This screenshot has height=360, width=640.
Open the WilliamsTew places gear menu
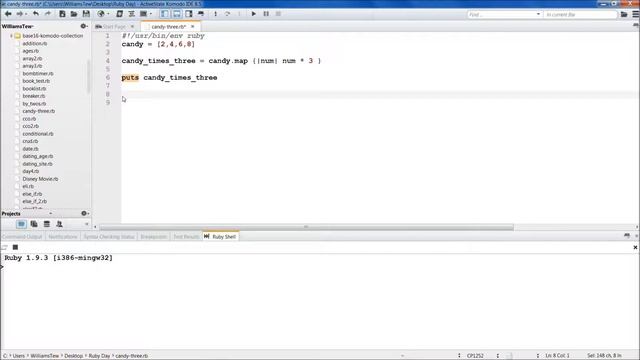(x=84, y=26)
